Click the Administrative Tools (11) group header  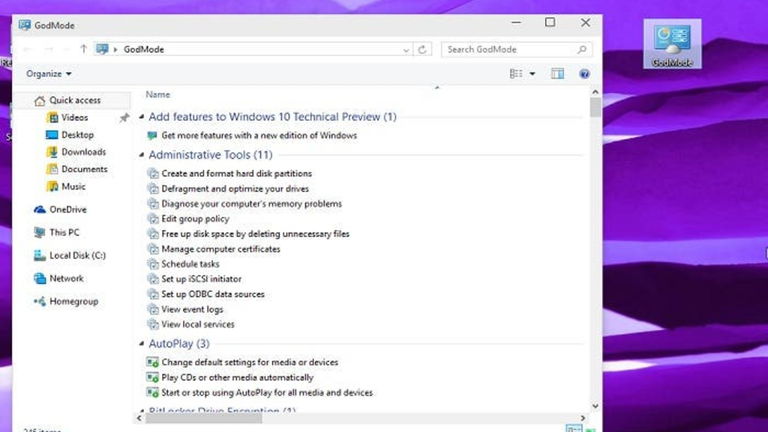point(211,155)
